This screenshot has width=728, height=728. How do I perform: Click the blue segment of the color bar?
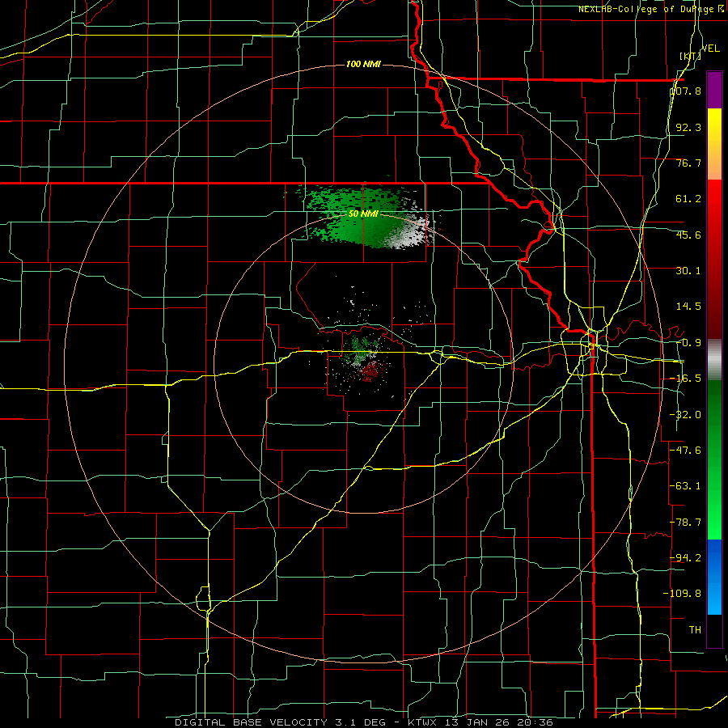point(714,577)
